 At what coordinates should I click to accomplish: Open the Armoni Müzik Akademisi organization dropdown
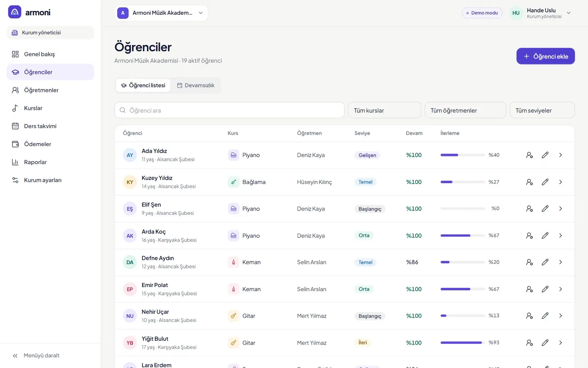pos(161,13)
